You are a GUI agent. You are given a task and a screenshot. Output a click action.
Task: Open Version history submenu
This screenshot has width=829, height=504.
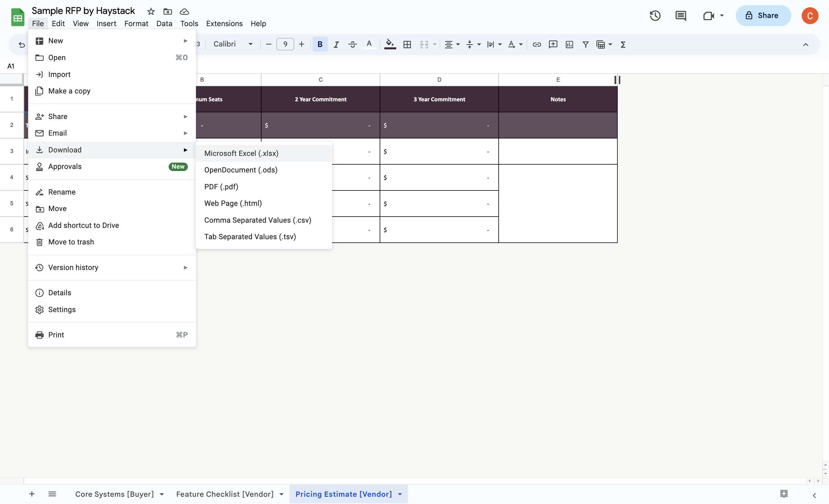(x=112, y=267)
